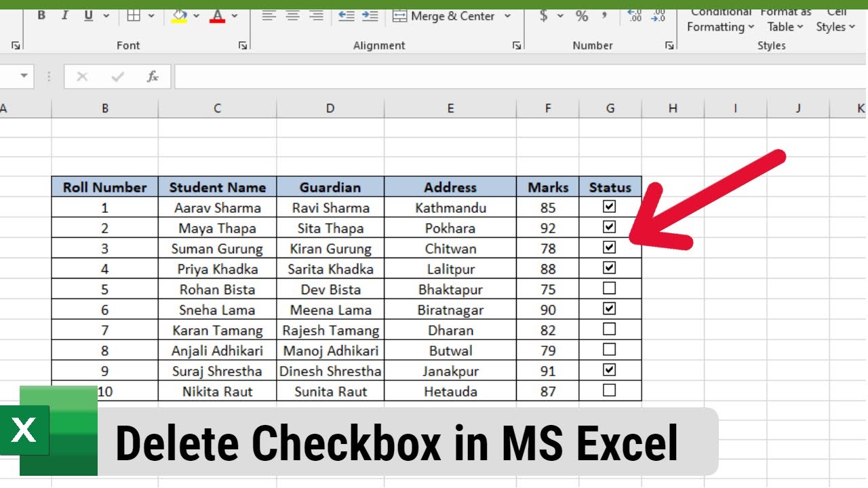The width and height of the screenshot is (868, 488).
Task: Open the Fill Color dropdown arrow
Action: coord(197,16)
